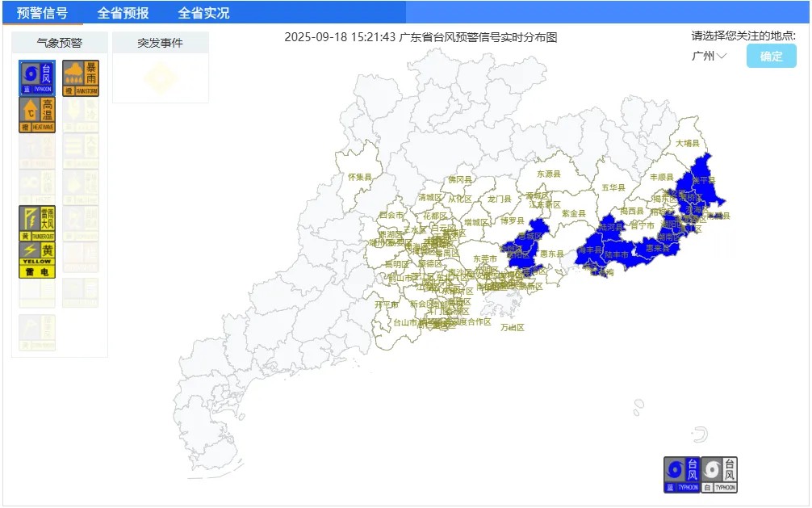Click the 从化区 map label

tap(460, 199)
